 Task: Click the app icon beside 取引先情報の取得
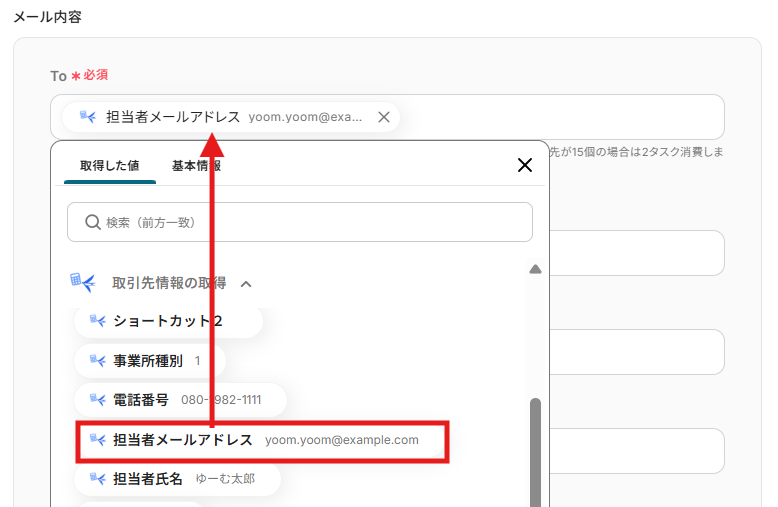click(82, 282)
